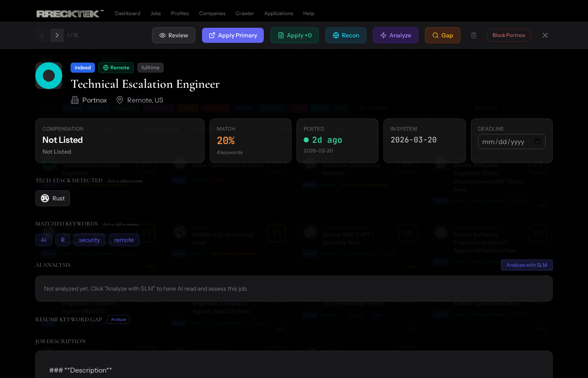588x378 pixels.
Task: Click Analyze with SLM button
Action: 527,265
